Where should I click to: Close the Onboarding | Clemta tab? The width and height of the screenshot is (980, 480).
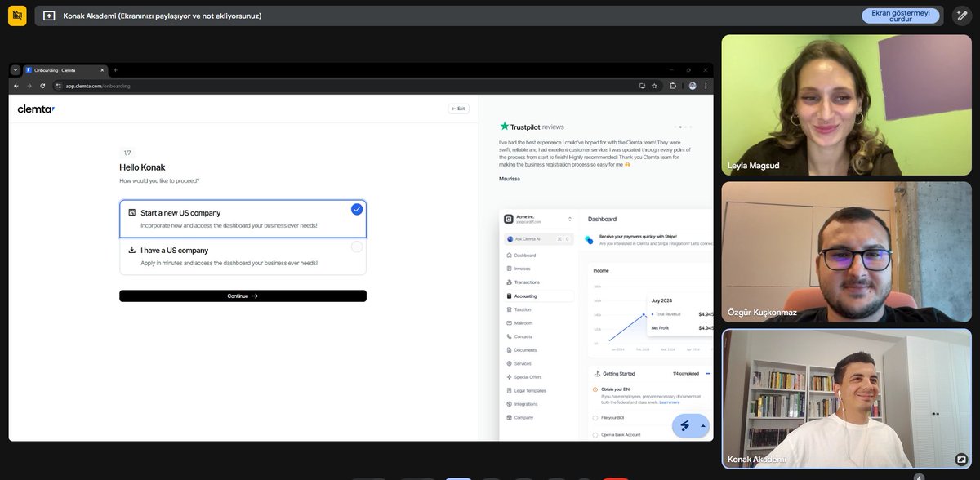click(x=101, y=70)
